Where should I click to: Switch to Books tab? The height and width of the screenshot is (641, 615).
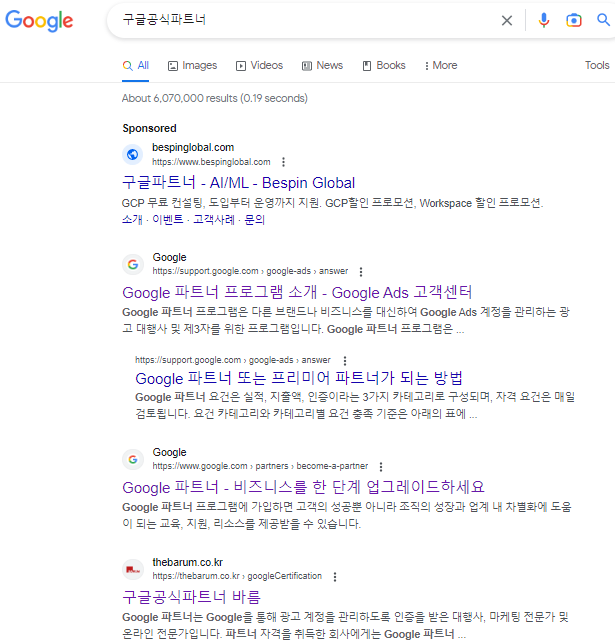(384, 65)
